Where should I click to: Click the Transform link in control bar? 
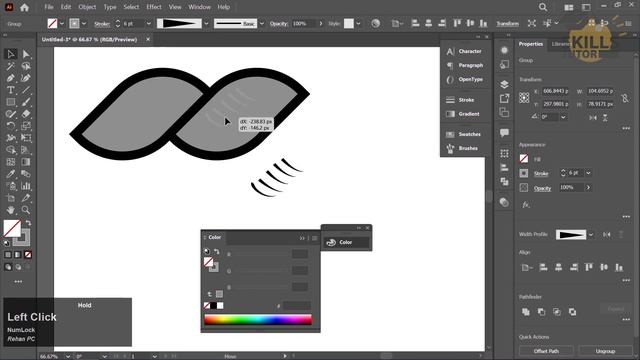coord(507,24)
